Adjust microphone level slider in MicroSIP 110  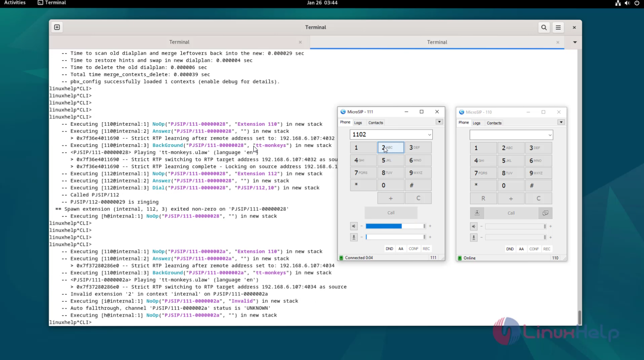[x=516, y=237]
